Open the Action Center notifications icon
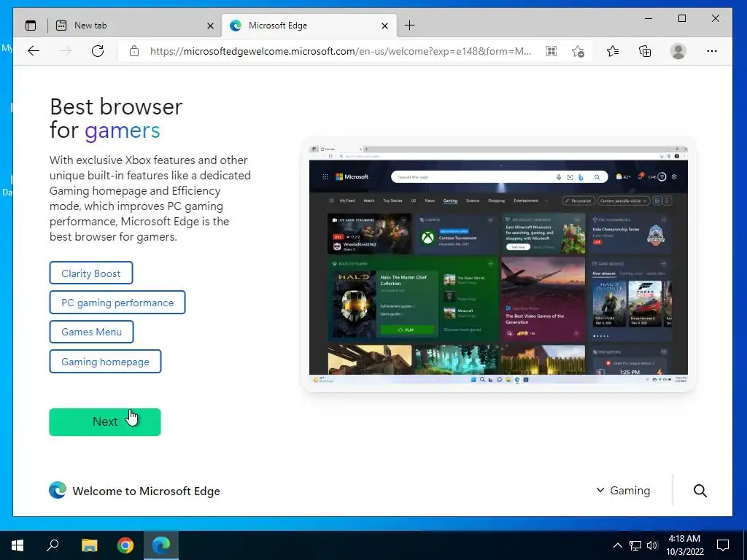Viewport: 747px width, 560px height. [723, 545]
